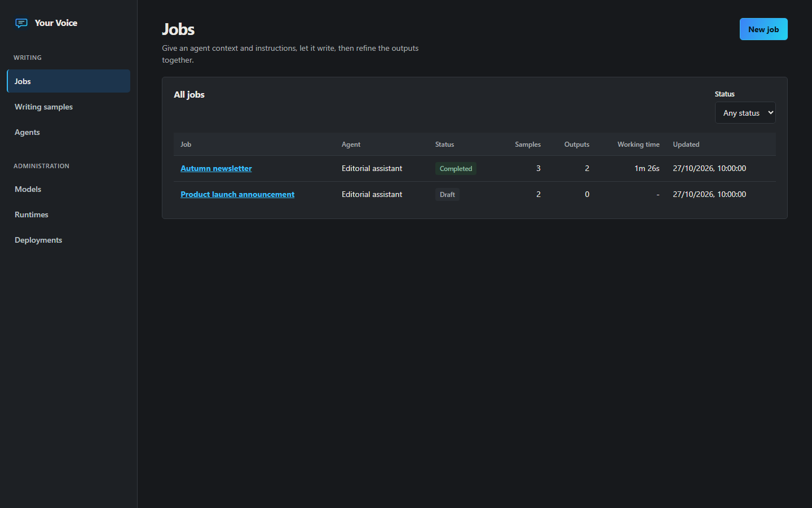Click the outputs count in Product launch row
The height and width of the screenshot is (508, 812).
[587, 194]
